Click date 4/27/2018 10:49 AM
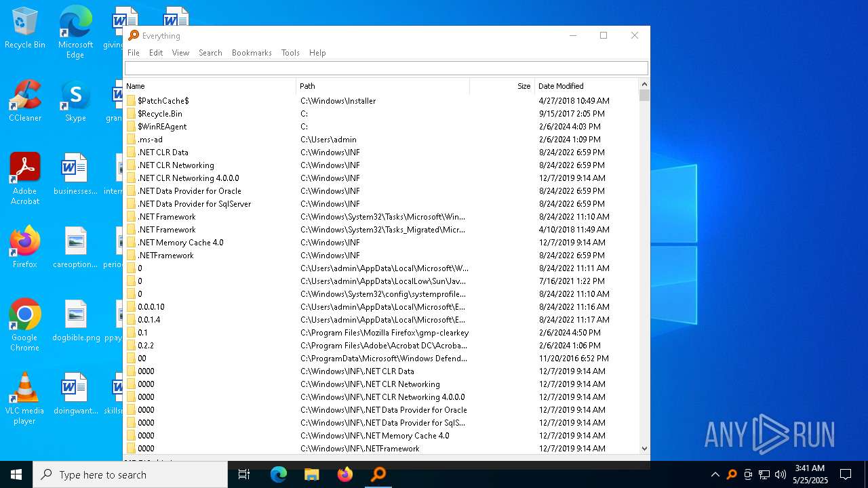 pos(574,101)
